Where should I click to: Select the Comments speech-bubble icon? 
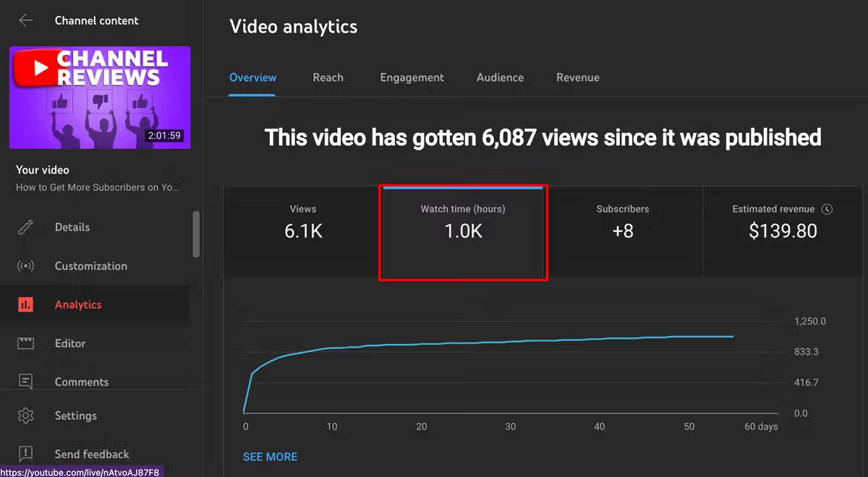[25, 382]
